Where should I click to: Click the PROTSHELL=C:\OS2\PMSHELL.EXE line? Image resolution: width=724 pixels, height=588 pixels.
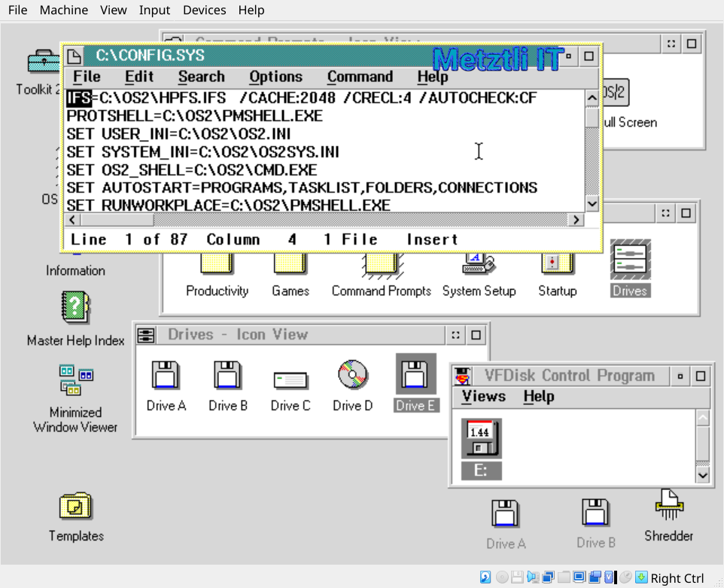(x=194, y=116)
